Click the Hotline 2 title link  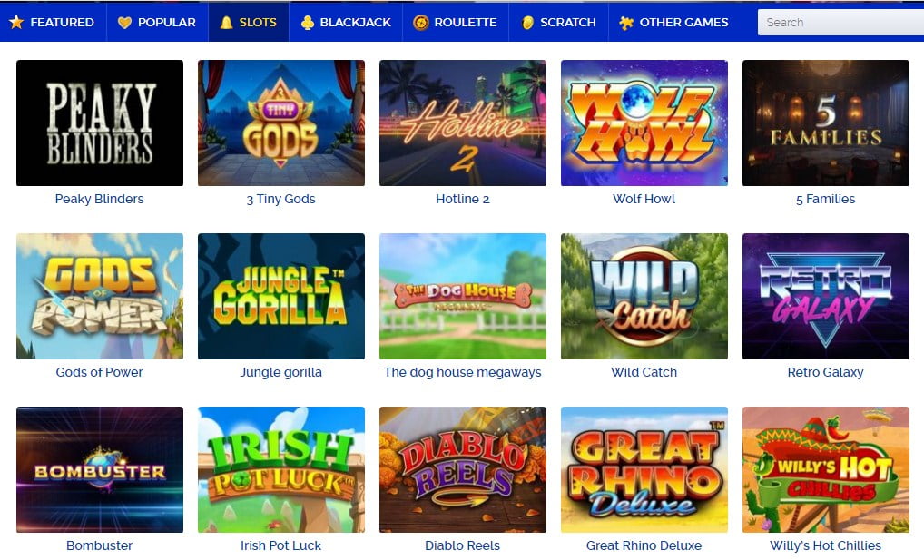[x=463, y=200]
